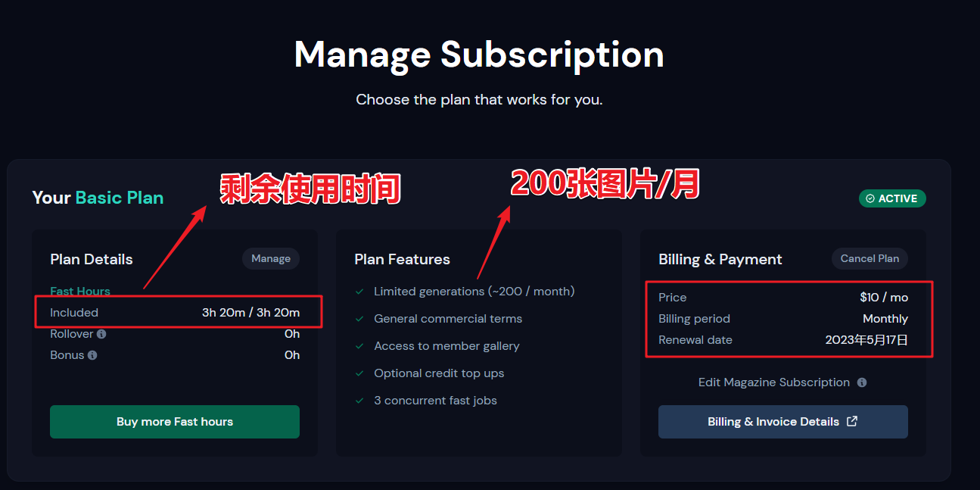The image size is (980, 490).
Task: Click the Edit Magazine Subscription link
Action: (774, 382)
